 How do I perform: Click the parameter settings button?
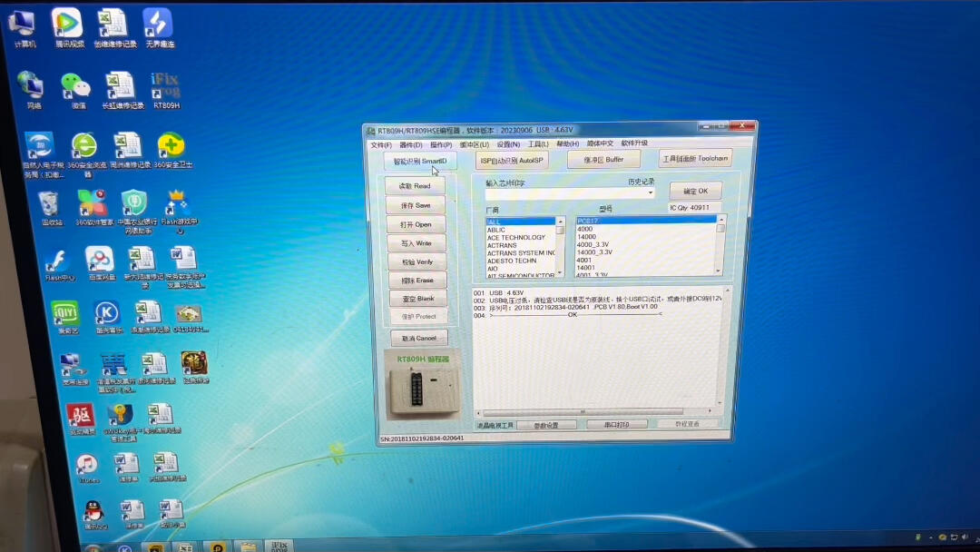pyautogui.click(x=547, y=425)
